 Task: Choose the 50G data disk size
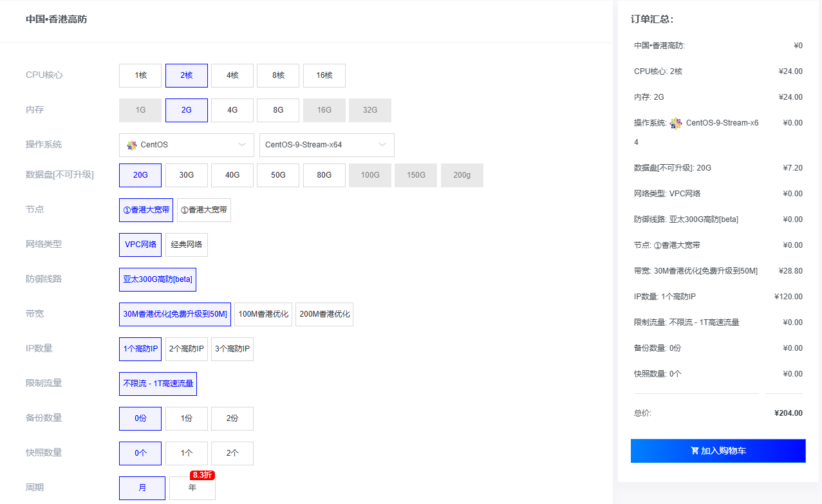point(278,175)
